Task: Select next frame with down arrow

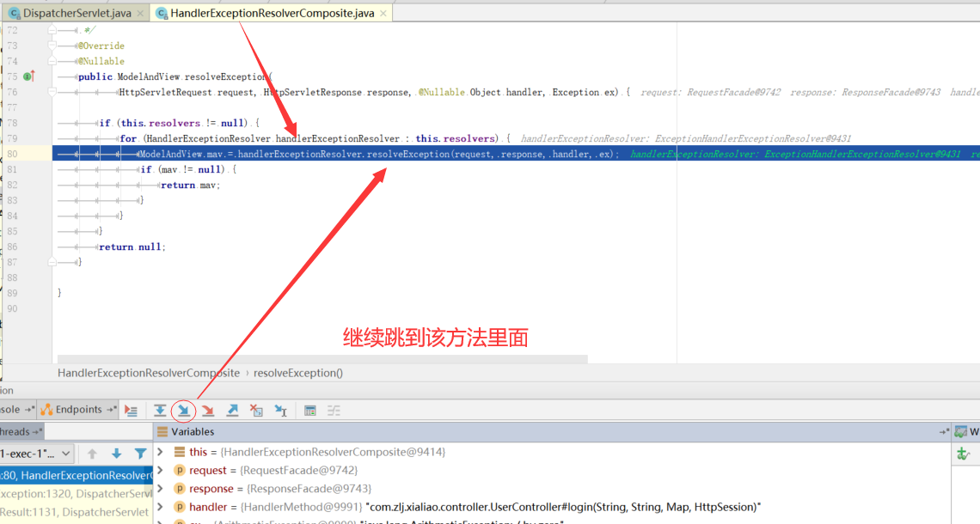Action: tap(116, 454)
